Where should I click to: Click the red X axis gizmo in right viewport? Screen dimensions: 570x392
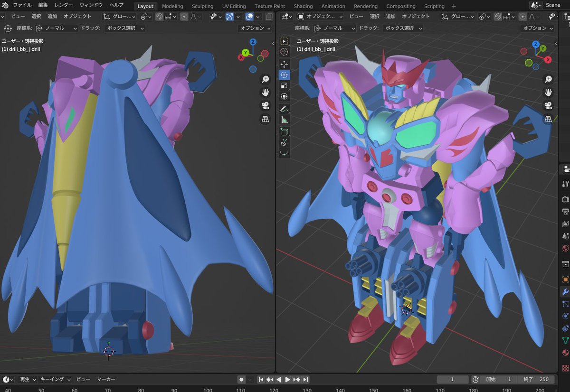(548, 59)
